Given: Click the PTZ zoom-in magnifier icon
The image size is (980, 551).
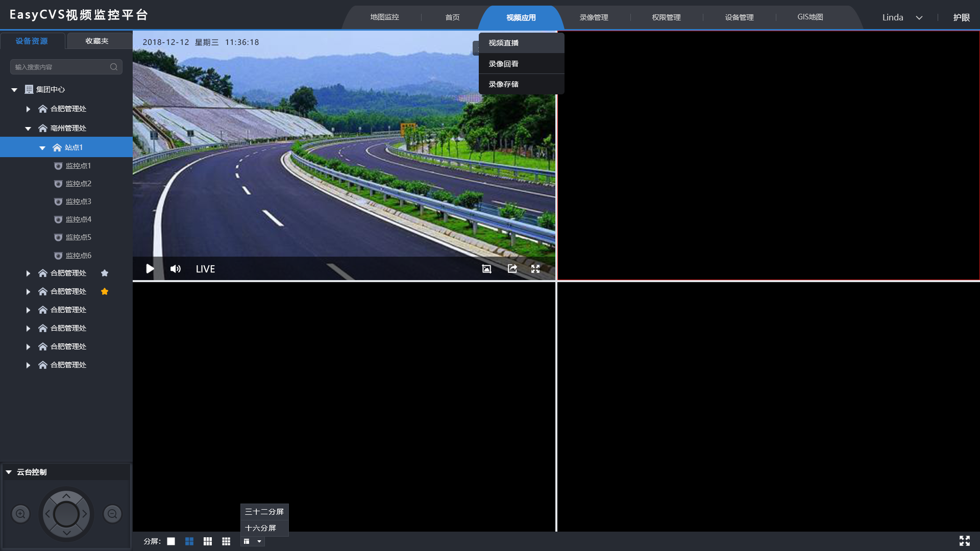Looking at the screenshot, I should tap(21, 514).
